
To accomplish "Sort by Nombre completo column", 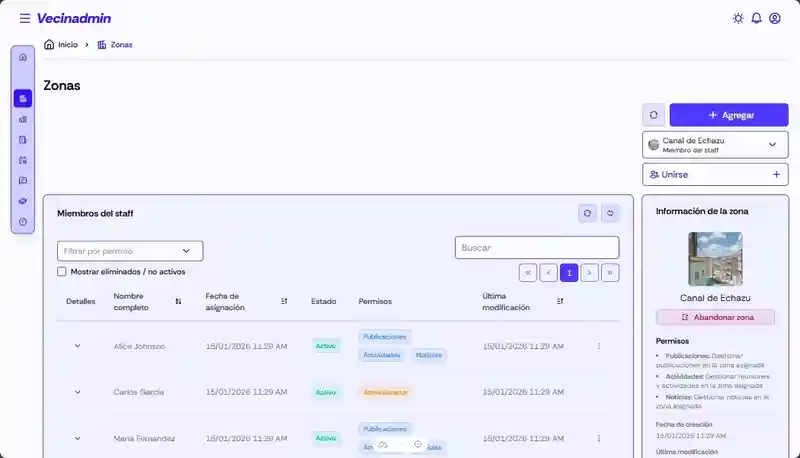I will click(x=178, y=301).
